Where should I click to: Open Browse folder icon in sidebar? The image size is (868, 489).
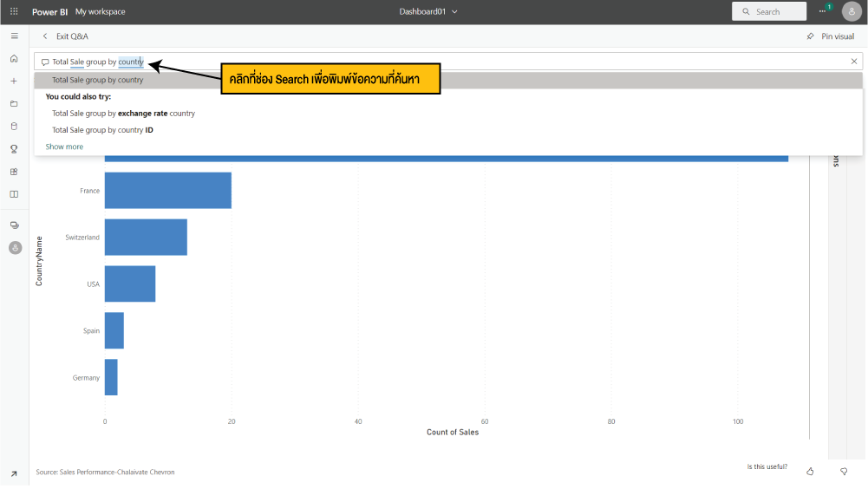[x=14, y=103]
